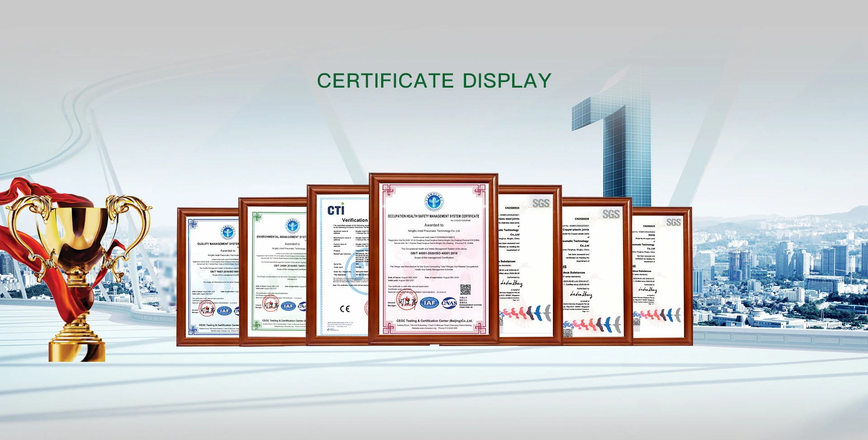This screenshot has width=868, height=440.
Task: Click "Ningbo Intell Pneumatic Technology Co.,Ltd" on Occupation Health certificate
Action: (x=434, y=231)
